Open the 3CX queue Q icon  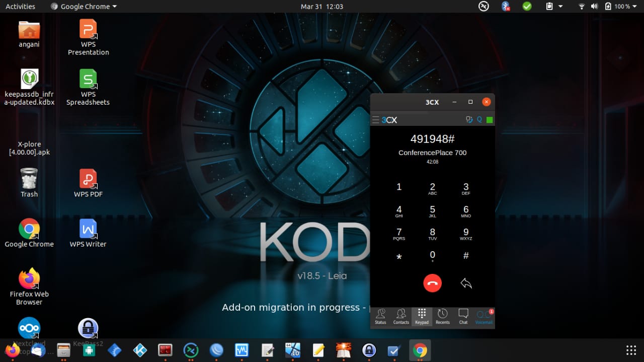[x=479, y=120]
